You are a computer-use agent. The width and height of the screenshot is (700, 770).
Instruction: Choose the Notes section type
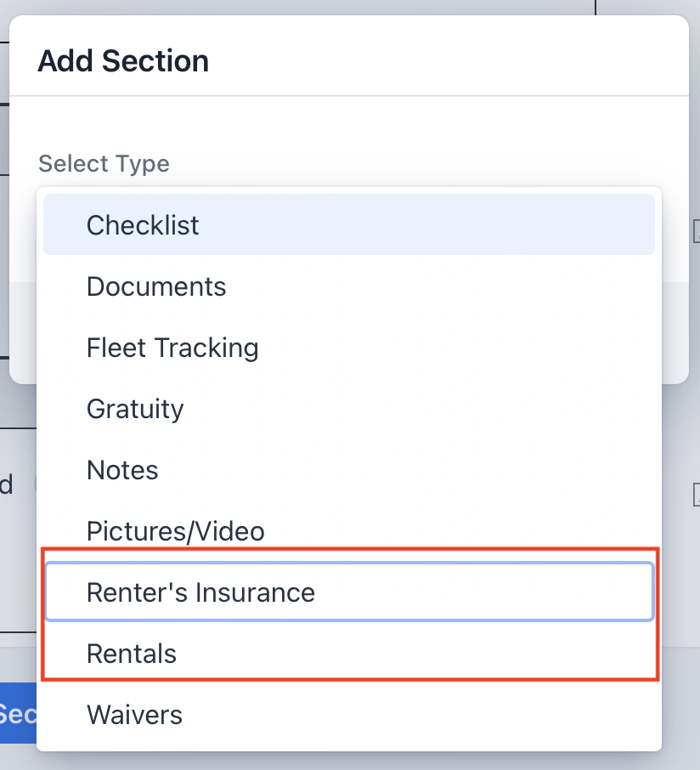(349, 470)
